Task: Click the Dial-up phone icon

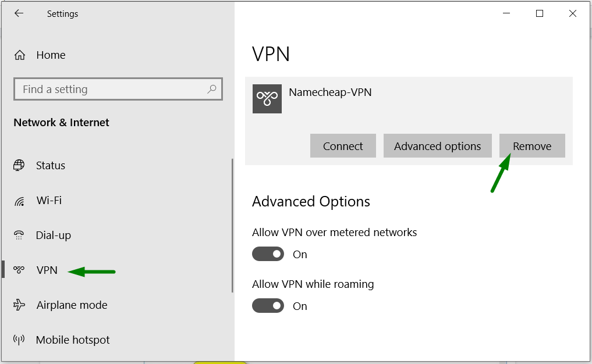Action: pyautogui.click(x=19, y=235)
